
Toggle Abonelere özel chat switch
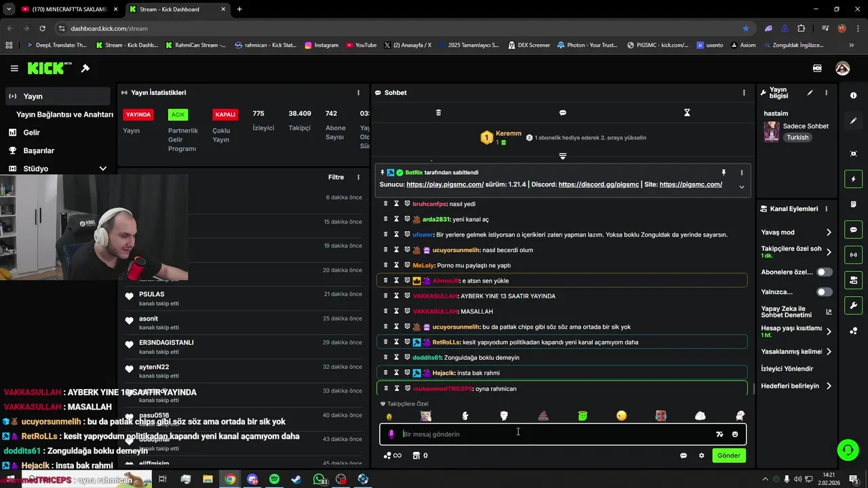(824, 272)
